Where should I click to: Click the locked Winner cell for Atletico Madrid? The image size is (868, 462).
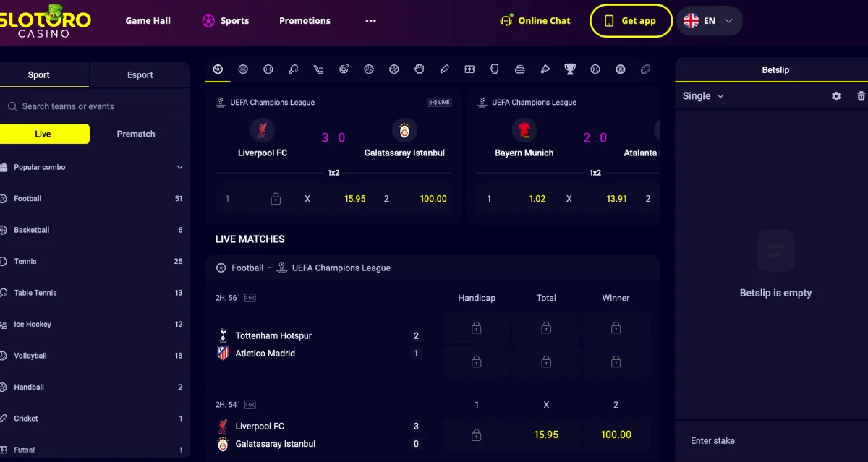pos(616,361)
